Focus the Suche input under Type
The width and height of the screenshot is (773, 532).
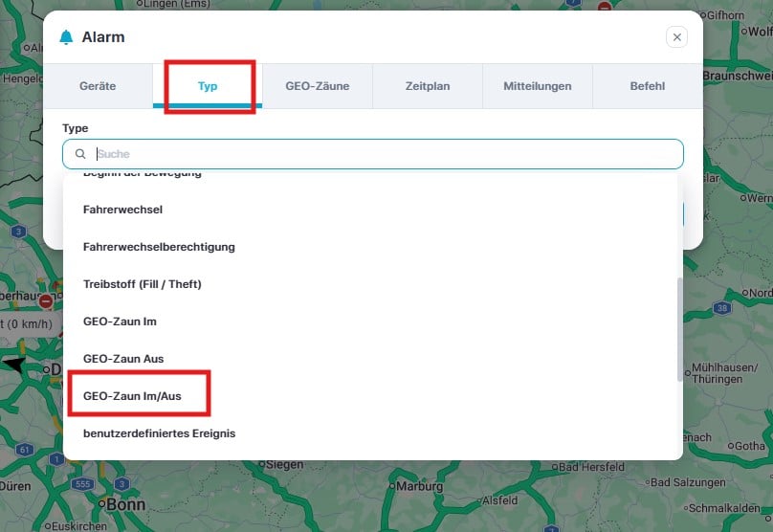(x=383, y=154)
